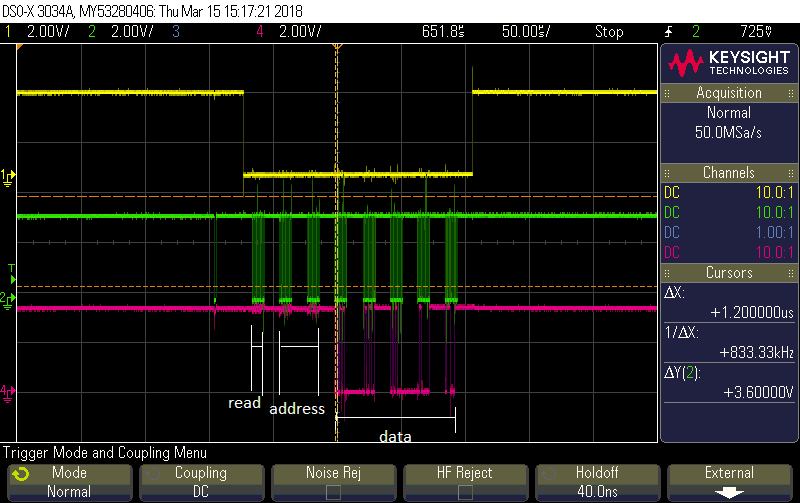Open the Channels panel header
800x503 pixels.
point(729,173)
